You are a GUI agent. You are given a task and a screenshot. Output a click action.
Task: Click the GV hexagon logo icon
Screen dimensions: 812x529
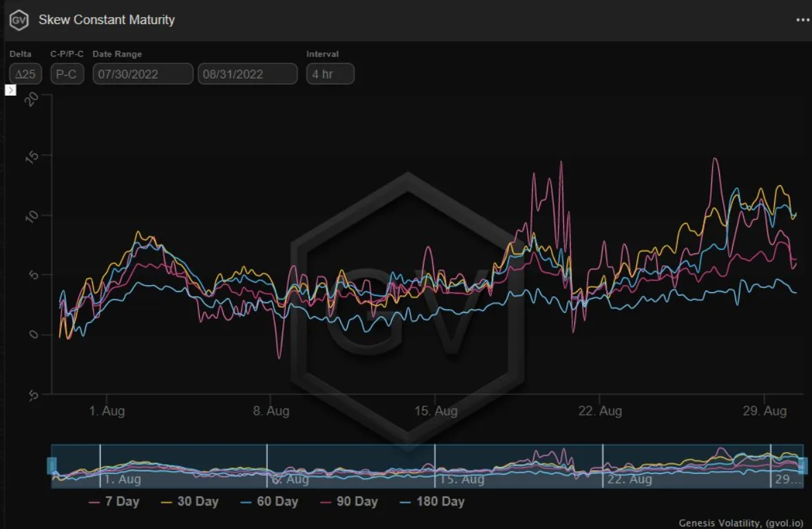click(x=19, y=20)
